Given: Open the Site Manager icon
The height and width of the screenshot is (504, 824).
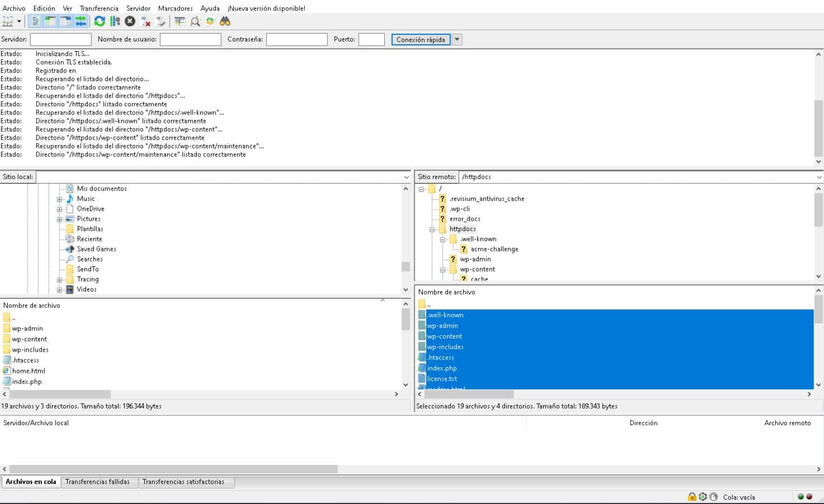Looking at the screenshot, I should (8, 21).
